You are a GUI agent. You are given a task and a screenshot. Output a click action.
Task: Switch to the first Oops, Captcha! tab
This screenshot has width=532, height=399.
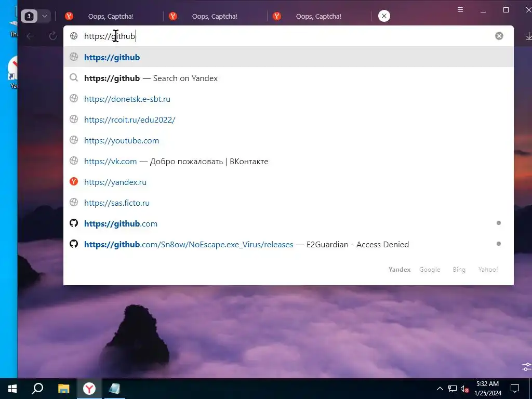tap(110, 16)
